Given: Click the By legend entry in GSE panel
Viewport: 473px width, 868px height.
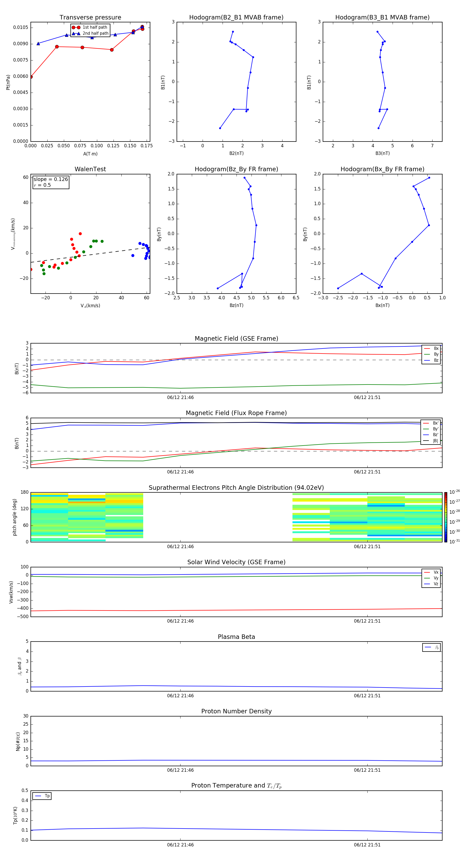Looking at the screenshot, I should tap(431, 354).
